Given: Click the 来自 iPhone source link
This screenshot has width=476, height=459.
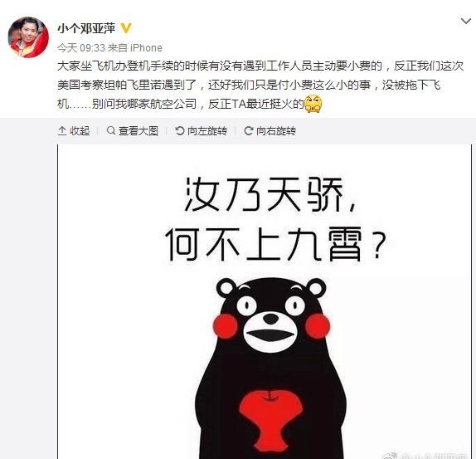Looking at the screenshot, I should point(135,48).
